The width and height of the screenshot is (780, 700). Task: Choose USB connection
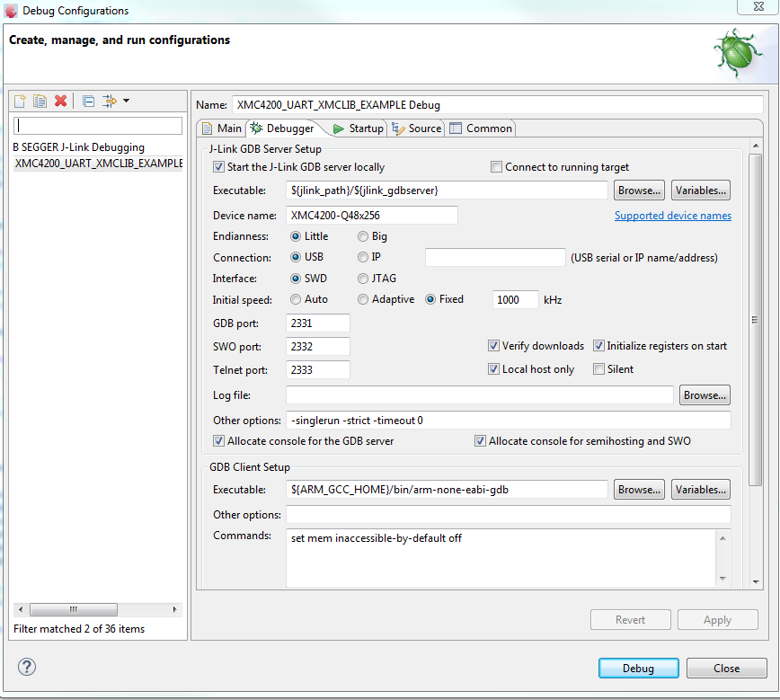tap(296, 257)
